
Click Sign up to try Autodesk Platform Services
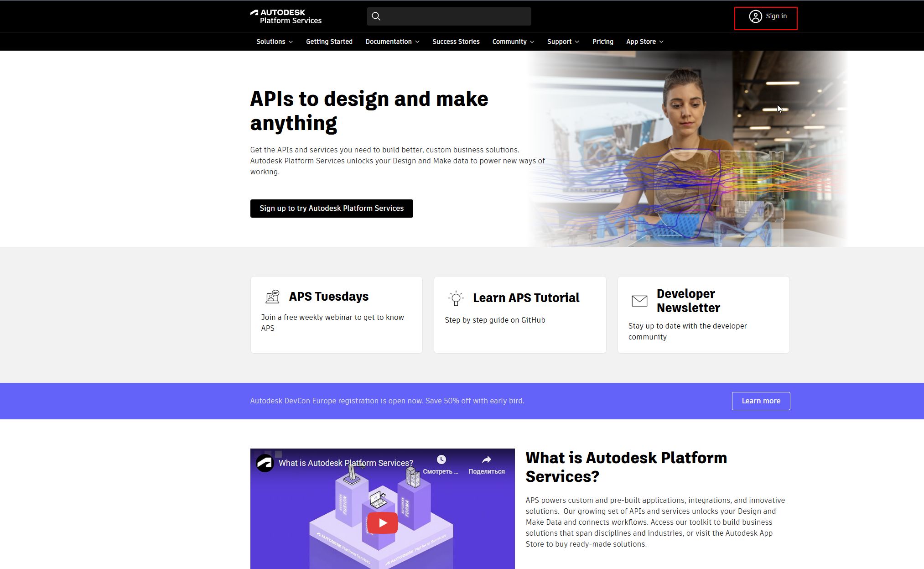(332, 209)
